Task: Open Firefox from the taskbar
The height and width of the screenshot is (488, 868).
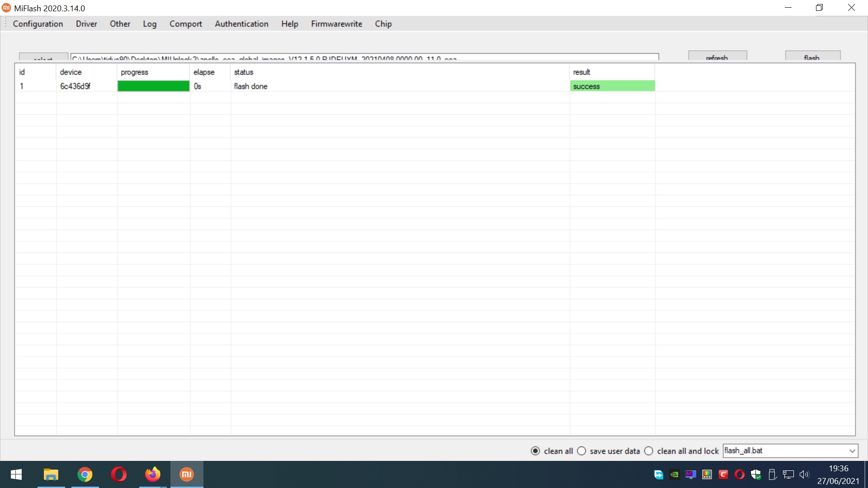Action: pos(153,474)
